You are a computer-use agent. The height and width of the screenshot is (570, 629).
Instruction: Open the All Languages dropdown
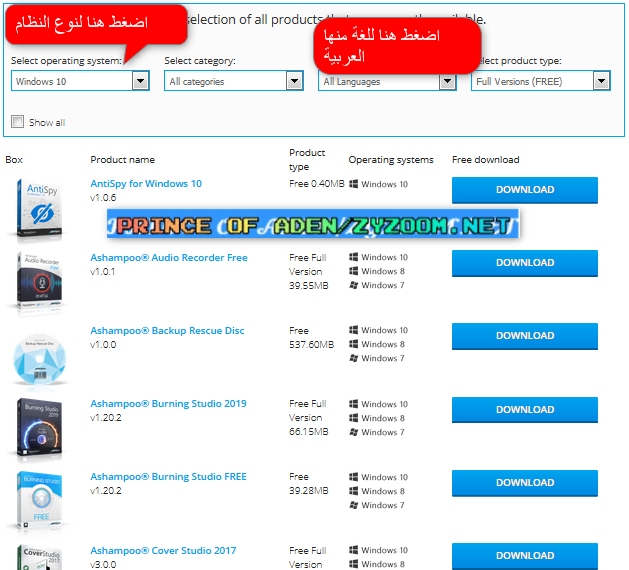[x=387, y=82]
